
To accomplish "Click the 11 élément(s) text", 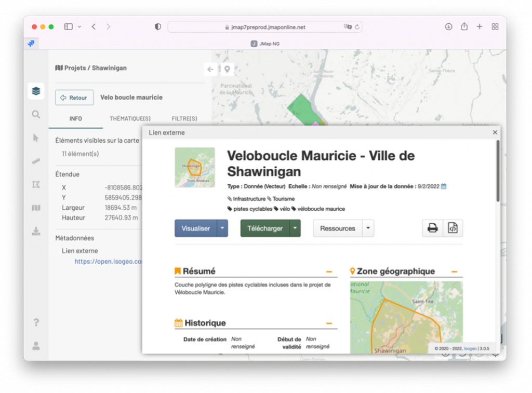I will (x=81, y=154).
